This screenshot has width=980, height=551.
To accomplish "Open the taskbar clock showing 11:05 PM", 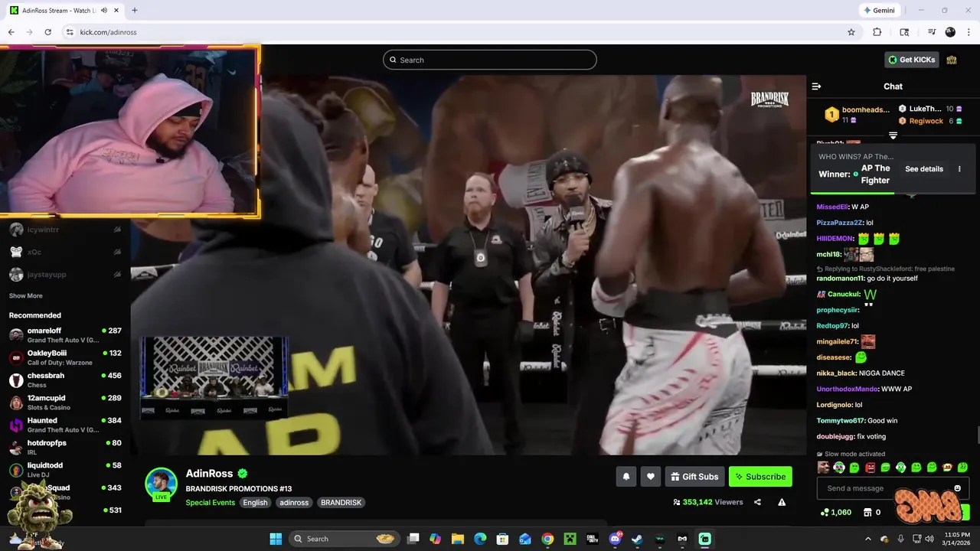I will [x=957, y=539].
